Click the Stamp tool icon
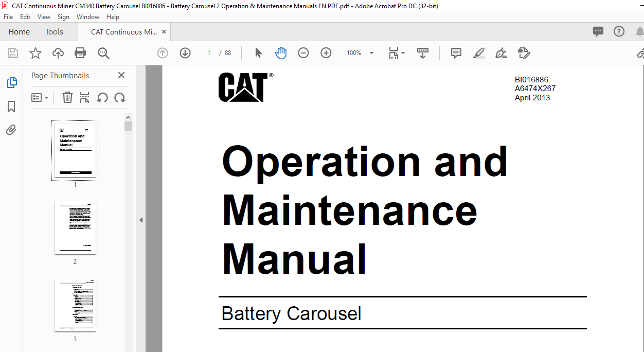Screen dimensions: 644x352 pos(524,53)
